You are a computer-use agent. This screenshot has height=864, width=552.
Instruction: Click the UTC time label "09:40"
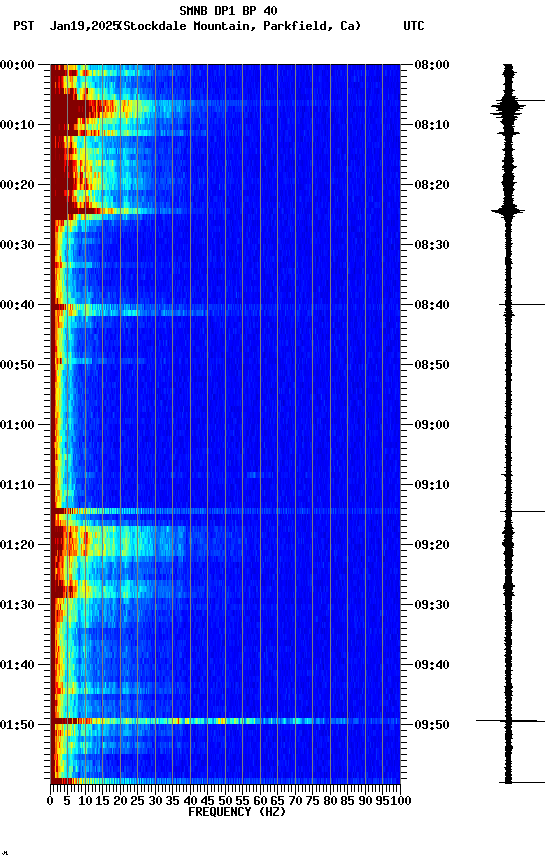click(x=432, y=665)
